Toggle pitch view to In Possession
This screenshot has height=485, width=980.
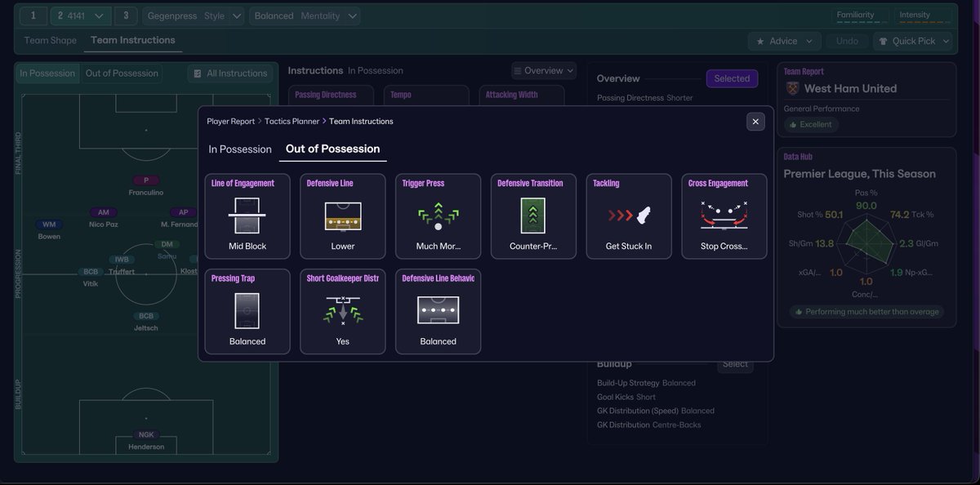pos(47,73)
